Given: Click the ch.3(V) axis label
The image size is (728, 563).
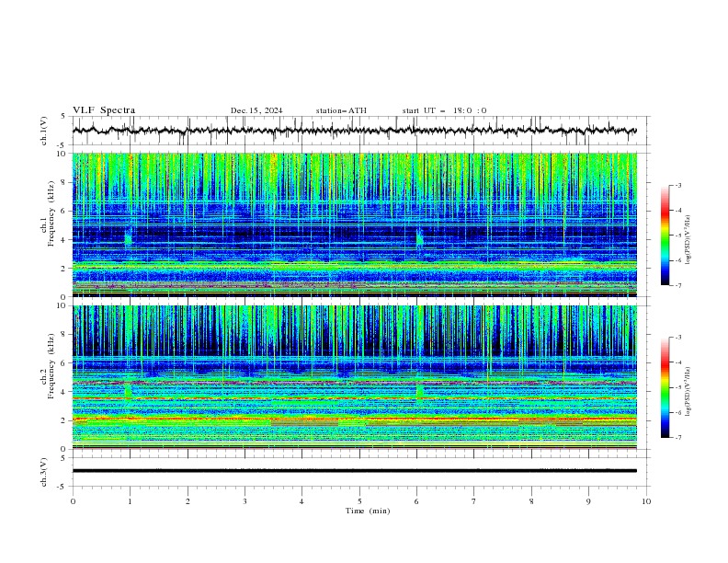Looking at the screenshot, I should pos(44,472).
